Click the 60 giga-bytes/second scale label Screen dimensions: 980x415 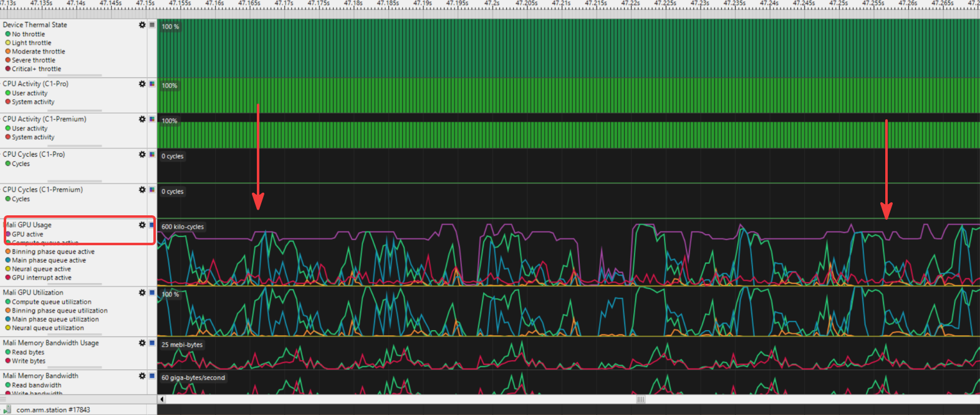click(193, 378)
